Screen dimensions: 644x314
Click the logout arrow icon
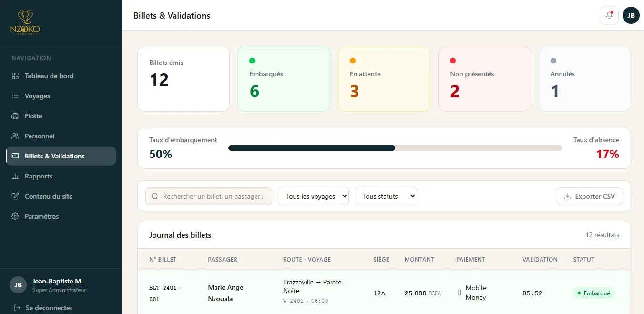pyautogui.click(x=17, y=308)
